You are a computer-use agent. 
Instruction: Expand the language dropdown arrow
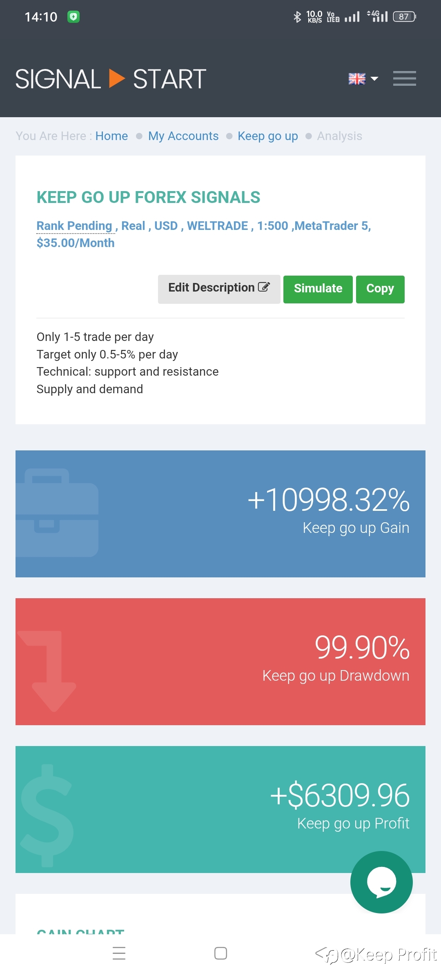pos(374,78)
